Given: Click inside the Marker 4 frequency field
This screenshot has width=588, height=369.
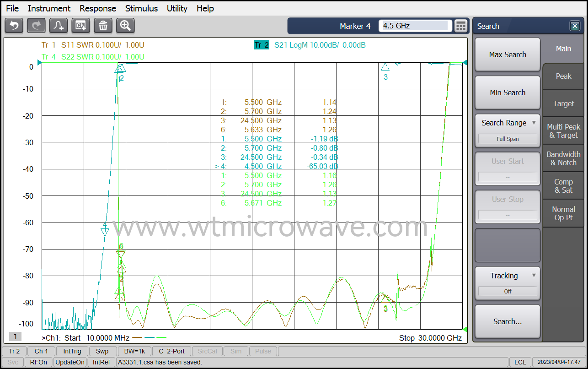Looking at the screenshot, I should 414,26.
